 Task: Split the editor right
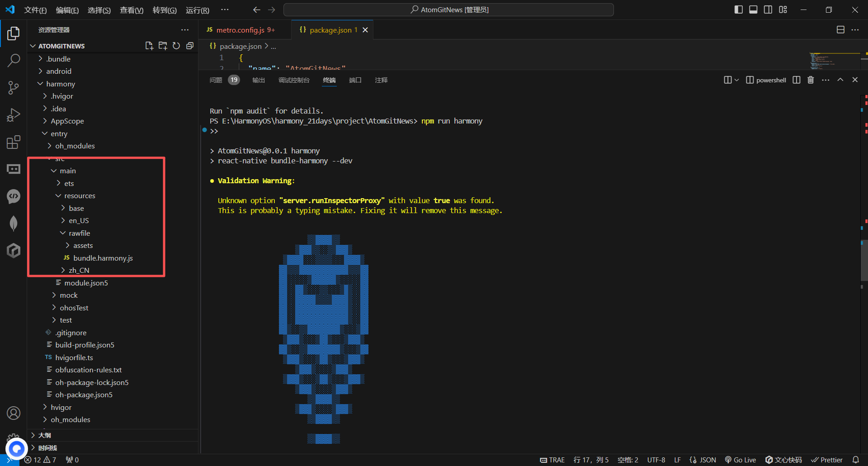tap(840, 30)
